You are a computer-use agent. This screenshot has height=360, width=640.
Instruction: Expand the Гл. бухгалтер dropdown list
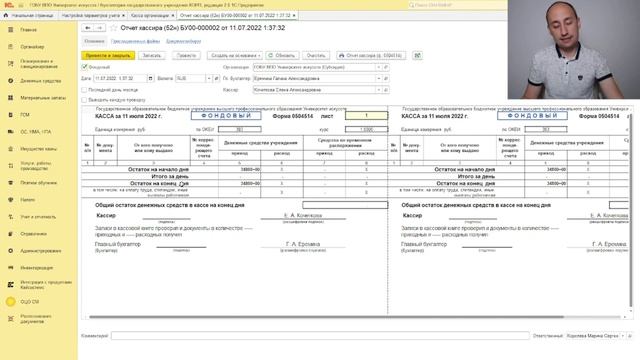(x=379, y=78)
